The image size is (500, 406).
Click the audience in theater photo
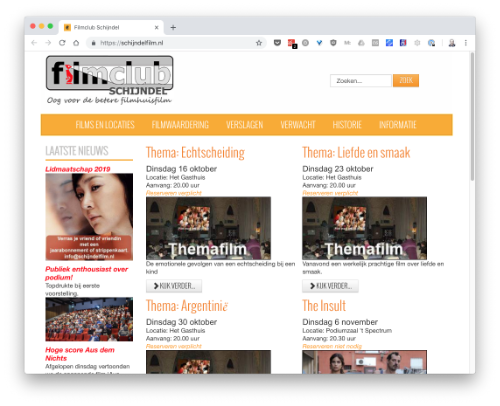pyautogui.click(x=89, y=319)
